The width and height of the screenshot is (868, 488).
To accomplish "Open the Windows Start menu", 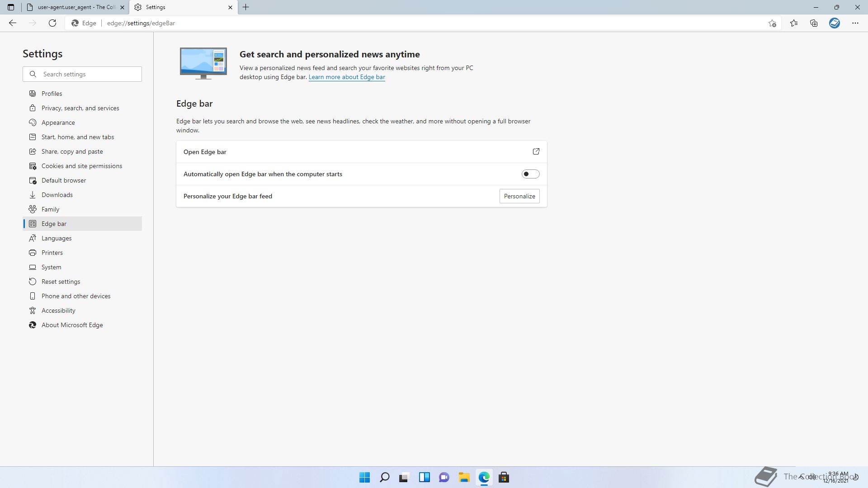I will coord(364,477).
